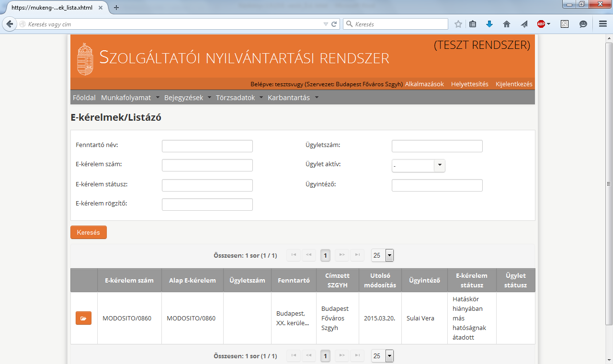This screenshot has height=364, width=613.
Task: Click the Budapest Főváros Szgyh table cell
Action: click(x=338, y=318)
